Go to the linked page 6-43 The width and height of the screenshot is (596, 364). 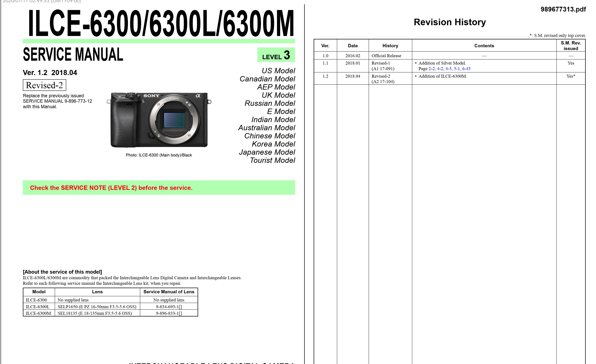click(x=466, y=69)
